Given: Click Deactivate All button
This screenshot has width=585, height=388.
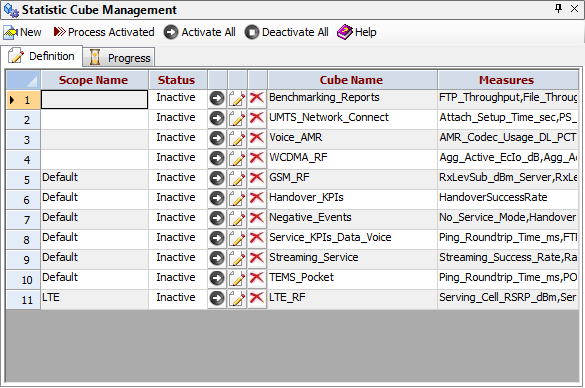Looking at the screenshot, I should click(287, 32).
